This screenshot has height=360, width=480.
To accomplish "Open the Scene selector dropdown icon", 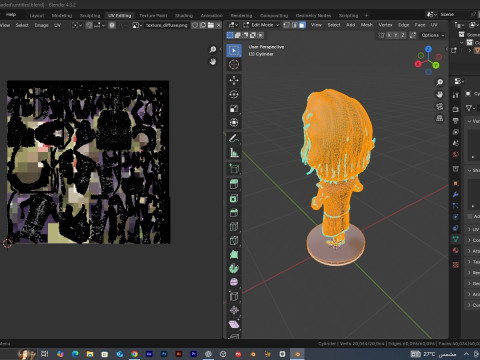I will tap(432, 14).
